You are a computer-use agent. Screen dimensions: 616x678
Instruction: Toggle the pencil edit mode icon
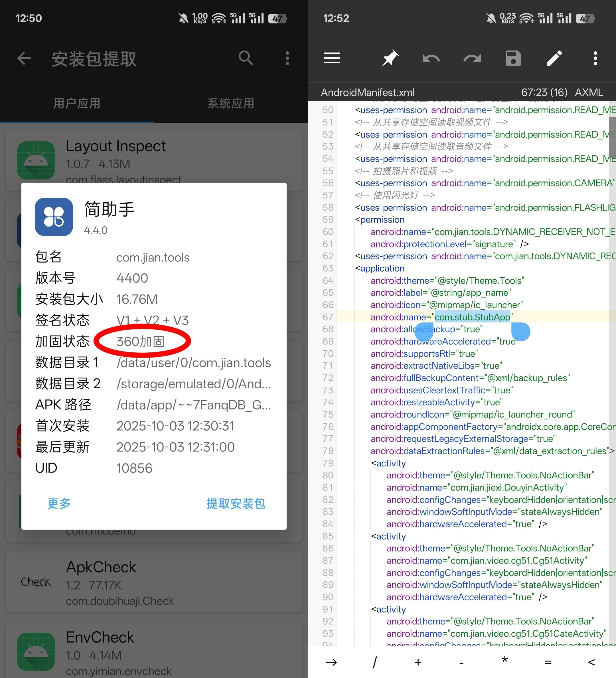tap(554, 58)
